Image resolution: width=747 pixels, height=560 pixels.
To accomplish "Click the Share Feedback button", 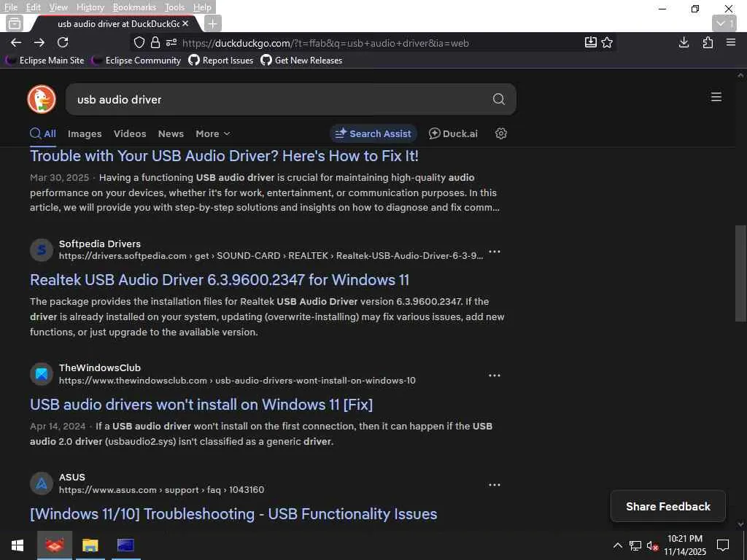I will click(668, 506).
